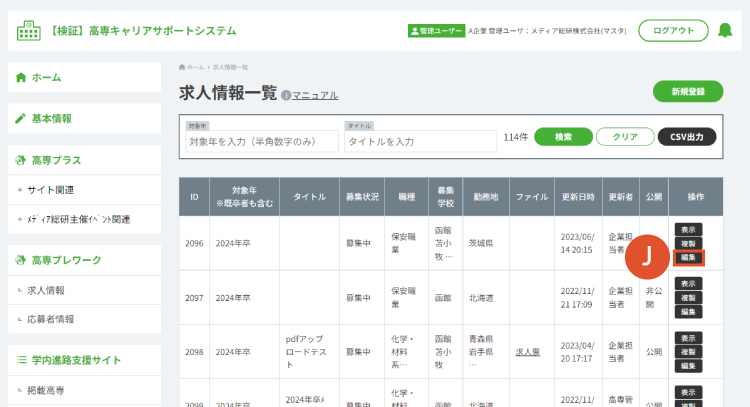Click 複製 button for row 2096

[688, 243]
